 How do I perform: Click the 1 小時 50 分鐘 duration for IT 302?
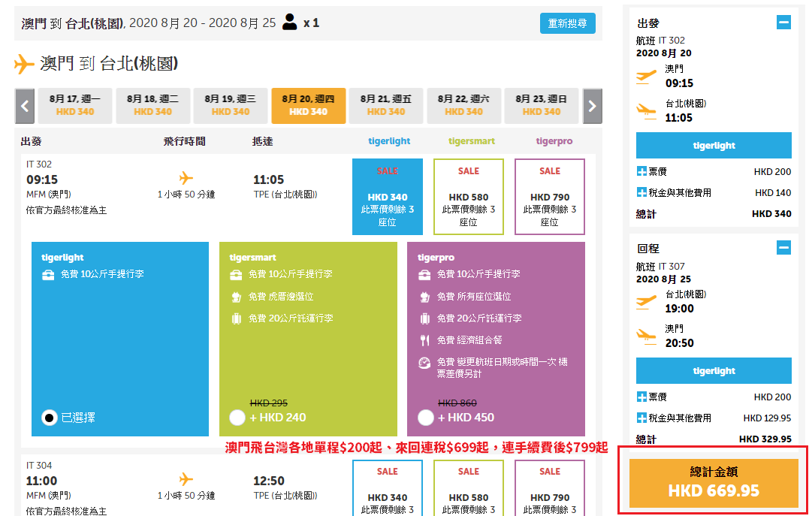point(186,195)
